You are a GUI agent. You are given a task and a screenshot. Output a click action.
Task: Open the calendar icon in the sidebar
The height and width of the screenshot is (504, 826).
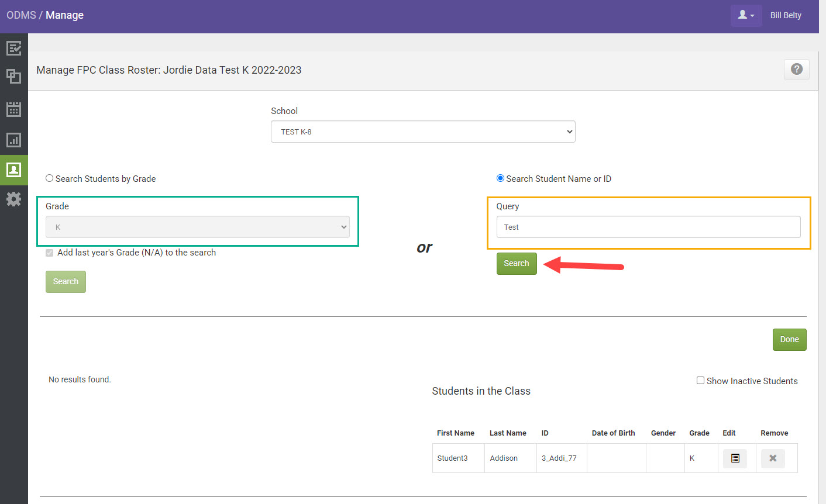14,109
